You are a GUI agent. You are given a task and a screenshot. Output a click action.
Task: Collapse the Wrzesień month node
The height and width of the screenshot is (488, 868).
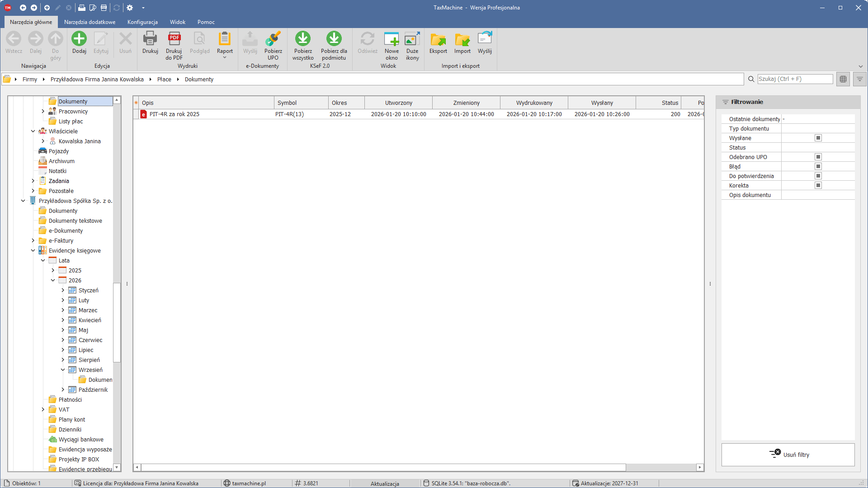(63, 370)
